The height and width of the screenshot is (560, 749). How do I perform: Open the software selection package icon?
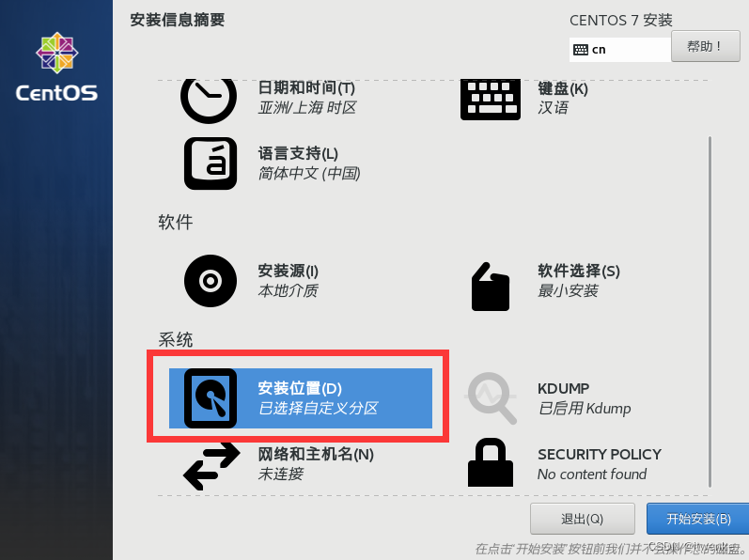(x=491, y=287)
